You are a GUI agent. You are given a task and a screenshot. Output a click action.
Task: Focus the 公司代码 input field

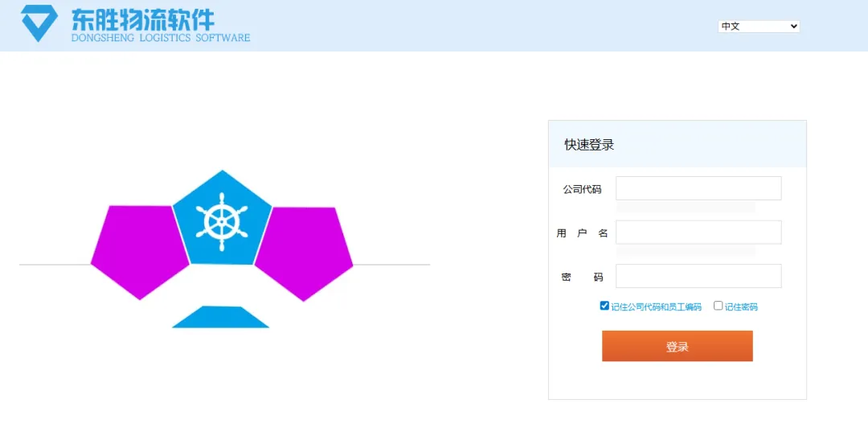point(698,188)
